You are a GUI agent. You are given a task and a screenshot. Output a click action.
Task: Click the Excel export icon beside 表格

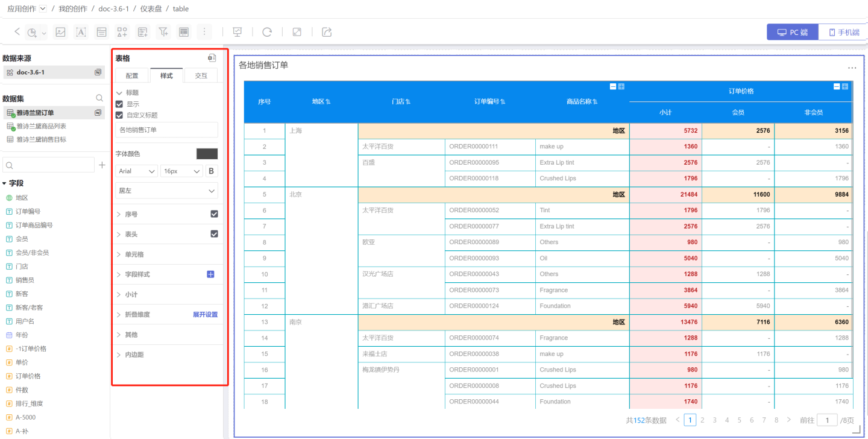pos(212,58)
